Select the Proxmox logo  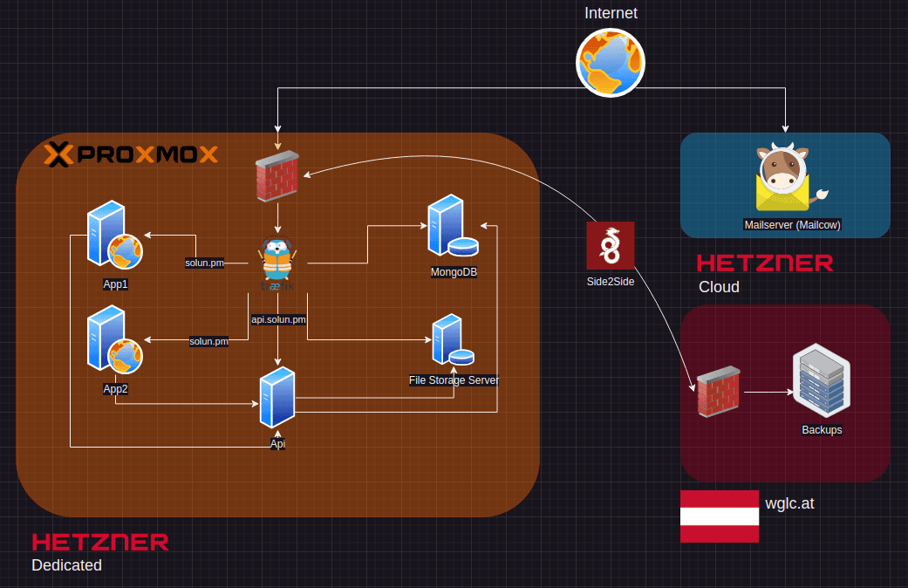131,154
